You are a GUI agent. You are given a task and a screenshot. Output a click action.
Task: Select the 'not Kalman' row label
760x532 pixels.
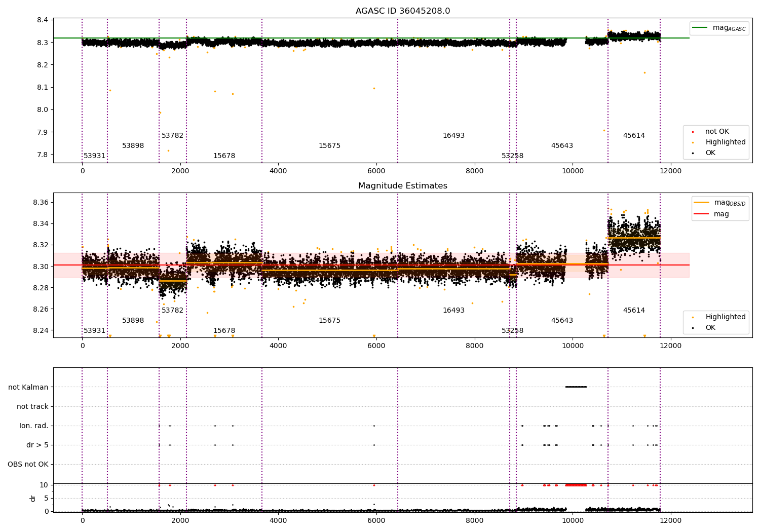coord(28,387)
